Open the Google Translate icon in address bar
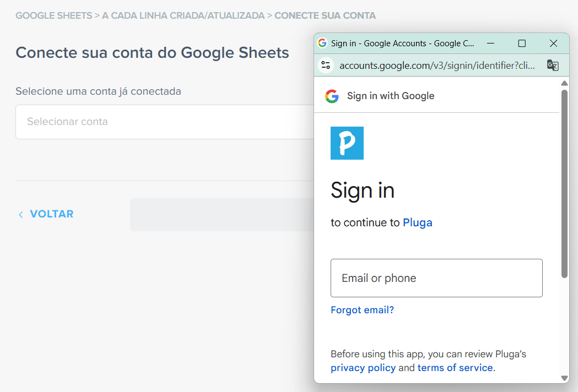Image resolution: width=578 pixels, height=392 pixels. pos(553,65)
